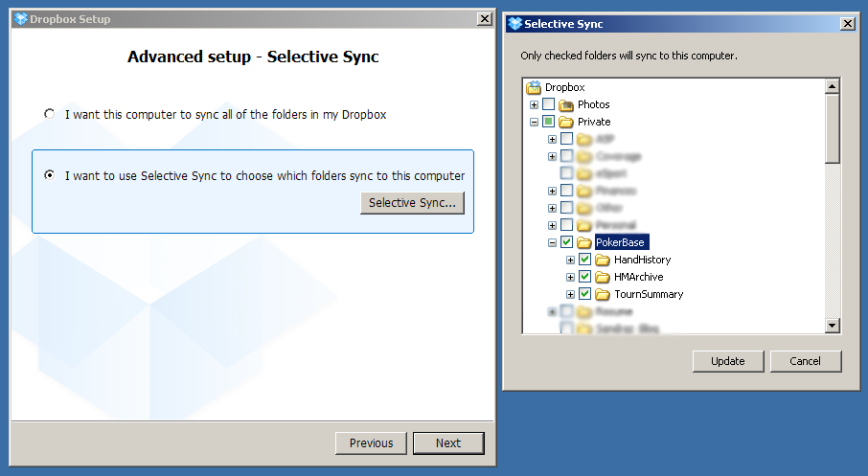Click the HandHistory folder icon

tap(603, 260)
